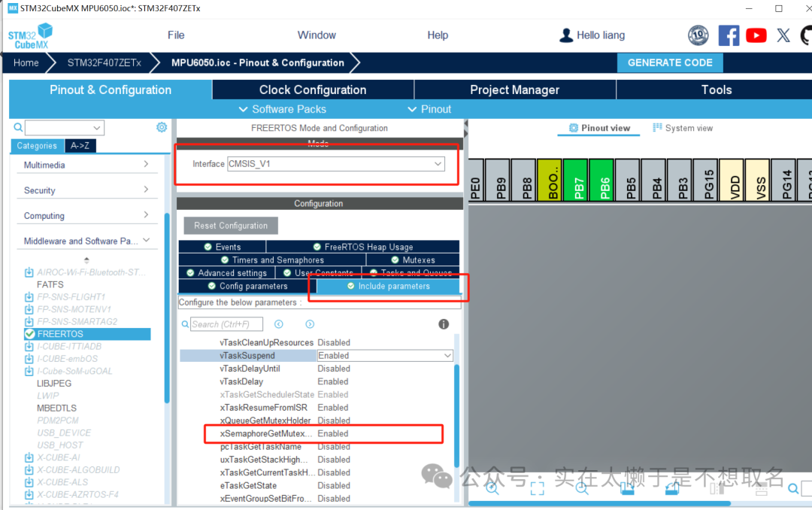This screenshot has width=812, height=510.
Task: Zoom out of the pinout view
Action: tap(582, 487)
